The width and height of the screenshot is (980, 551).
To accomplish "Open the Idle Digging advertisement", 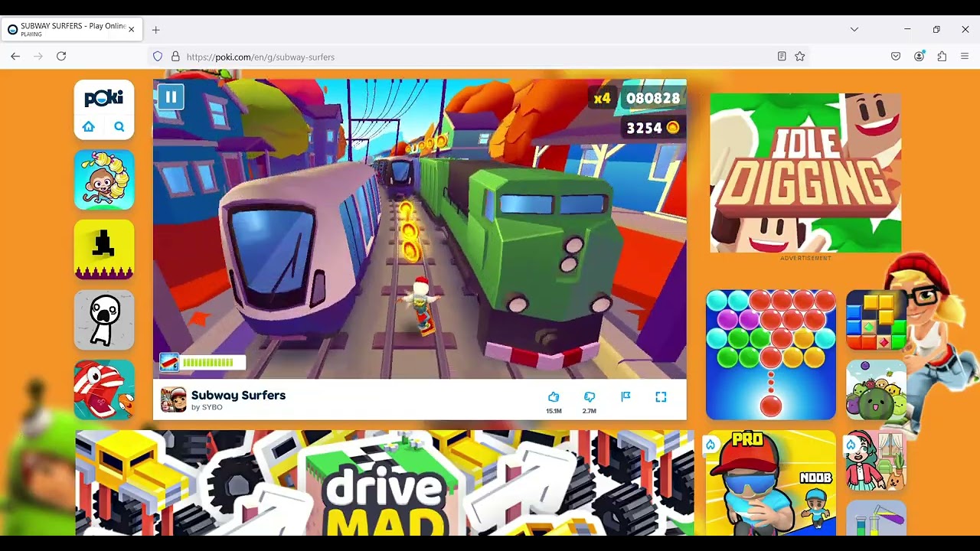I will [x=805, y=173].
